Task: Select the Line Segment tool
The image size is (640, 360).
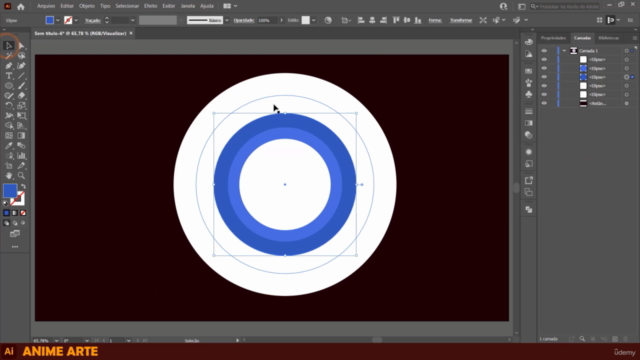Action: coord(21,76)
